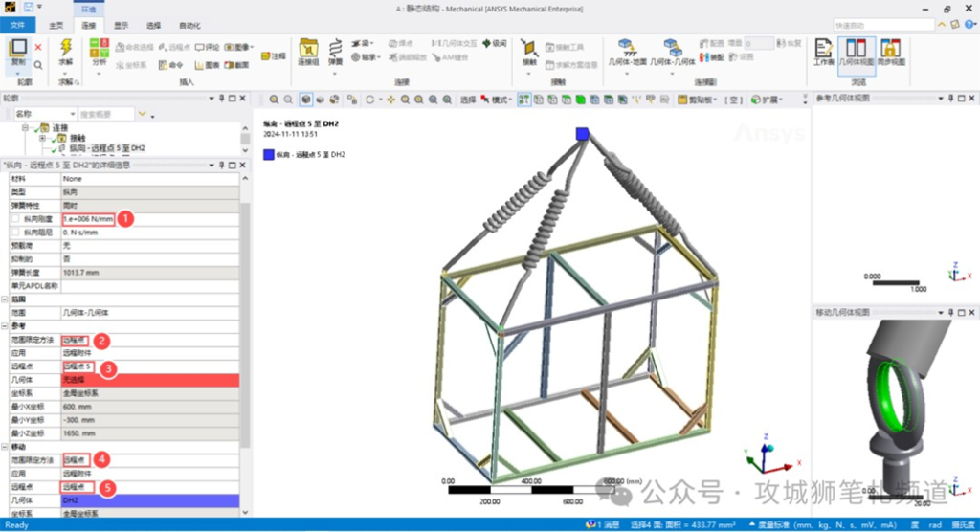Expand the 接触 tree node
The height and width of the screenshot is (532, 980).
pyautogui.click(x=43, y=138)
